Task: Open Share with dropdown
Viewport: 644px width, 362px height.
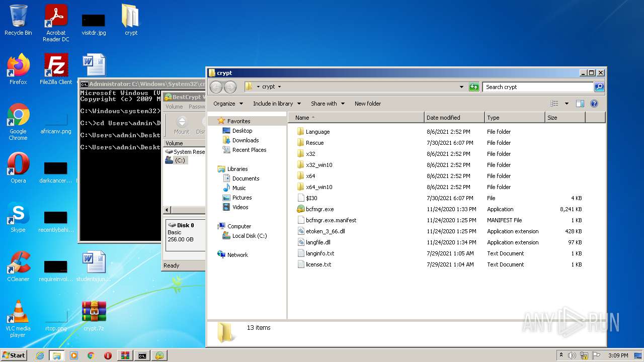Action: tap(328, 104)
